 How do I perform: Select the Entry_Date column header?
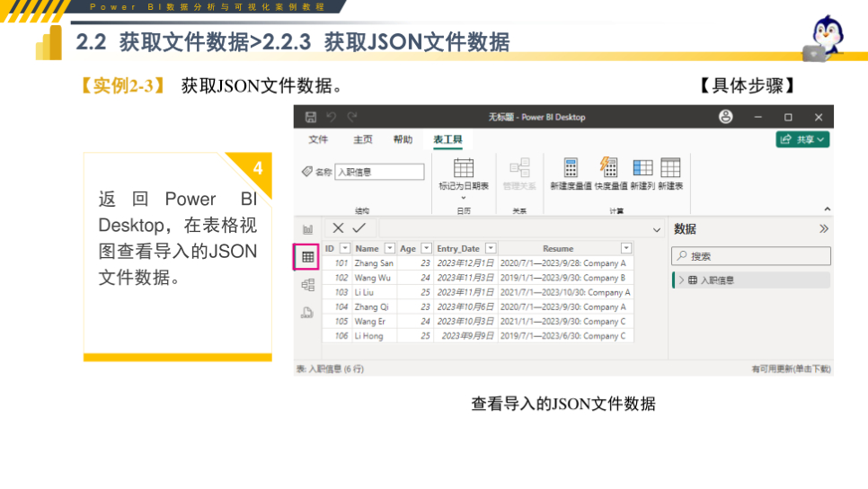pos(458,249)
